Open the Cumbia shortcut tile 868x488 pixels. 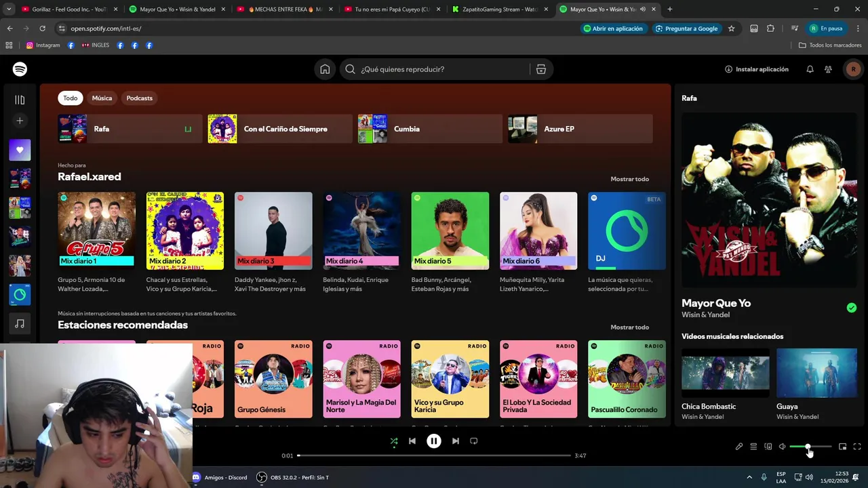click(x=430, y=129)
